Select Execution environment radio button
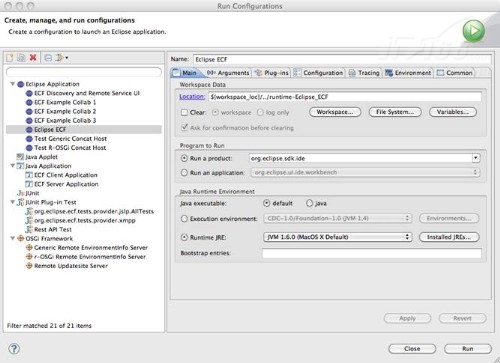 (184, 219)
